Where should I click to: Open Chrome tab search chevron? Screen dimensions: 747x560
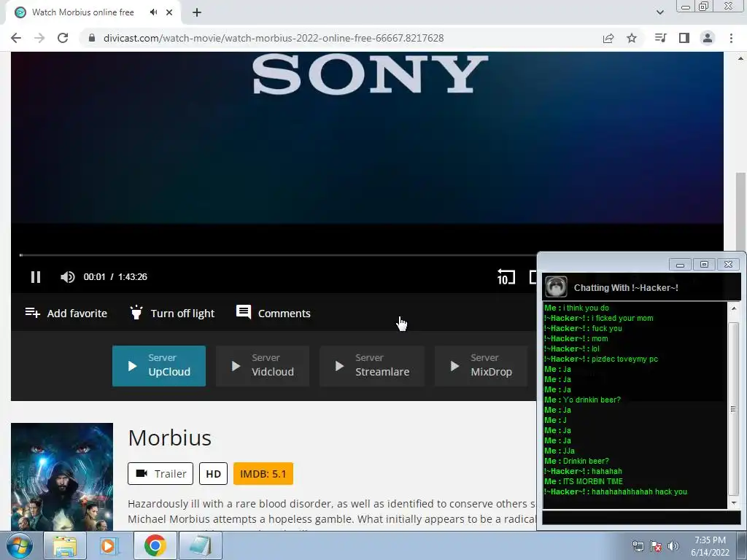click(659, 12)
